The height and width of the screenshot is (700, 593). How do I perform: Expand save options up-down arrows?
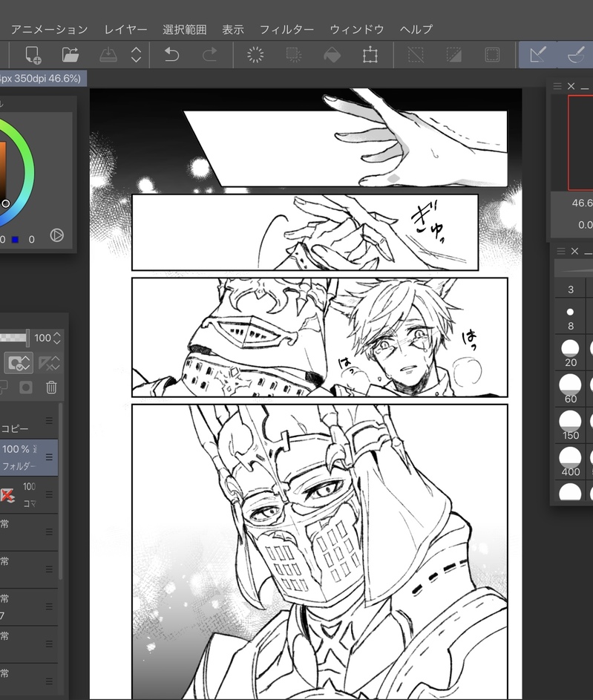tap(136, 55)
